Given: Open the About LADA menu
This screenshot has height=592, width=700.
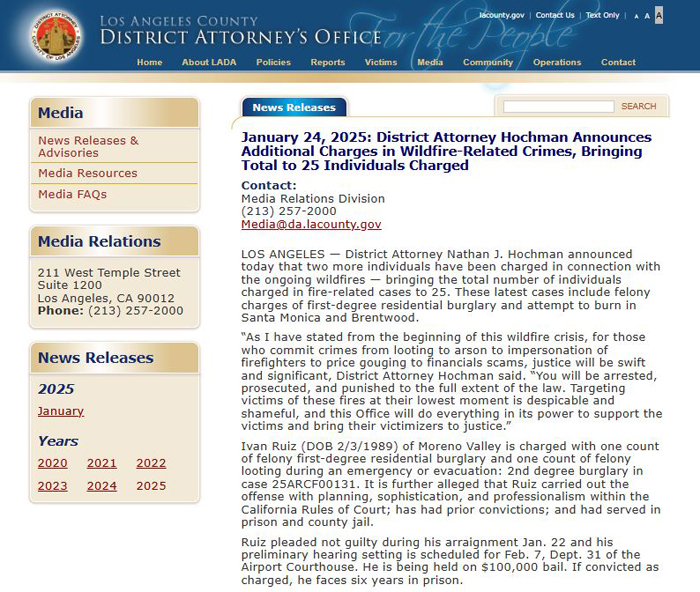Looking at the screenshot, I should (209, 63).
